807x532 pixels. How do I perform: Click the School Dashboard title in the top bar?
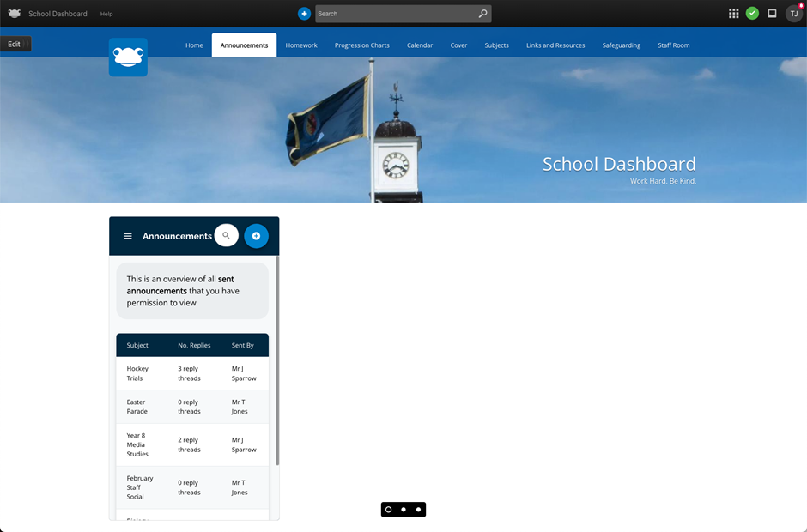pyautogui.click(x=58, y=14)
